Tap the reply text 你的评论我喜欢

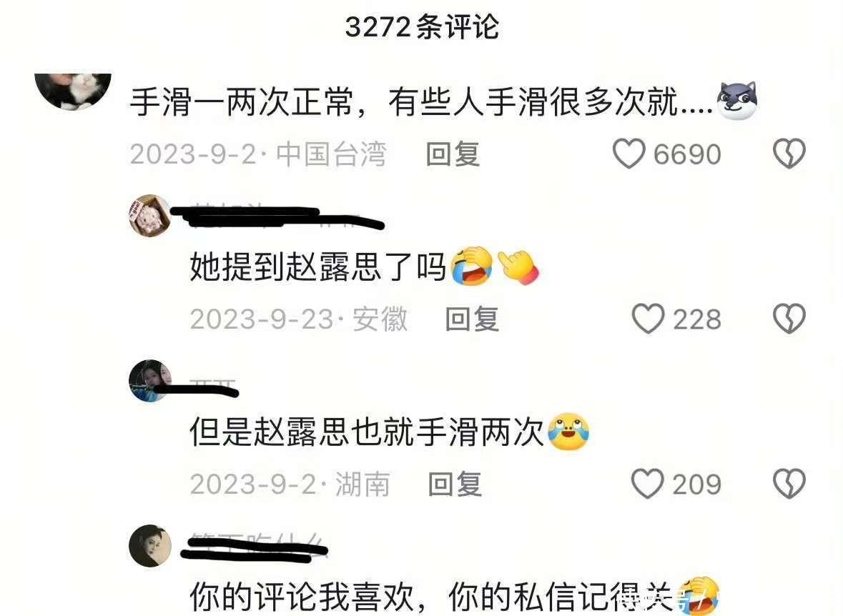point(302,595)
